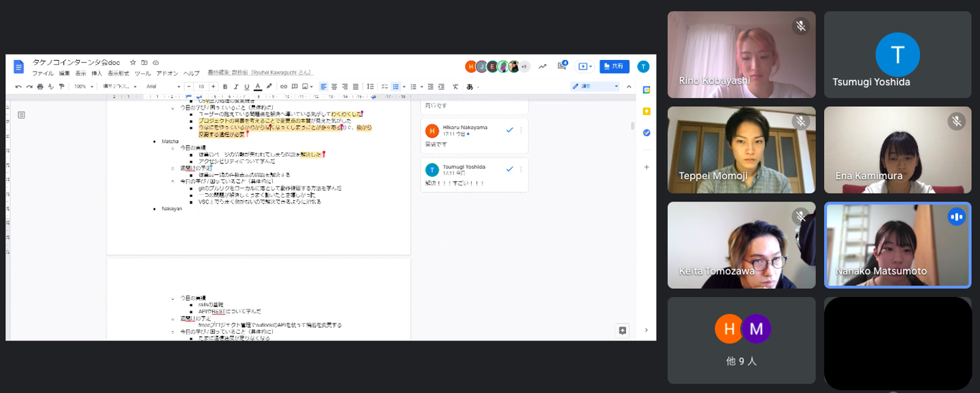
Task: Open the activity dashboard icon
Action: (x=542, y=66)
